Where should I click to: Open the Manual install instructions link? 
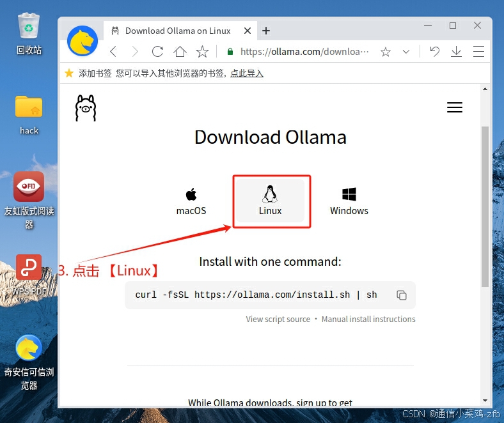tap(368, 319)
